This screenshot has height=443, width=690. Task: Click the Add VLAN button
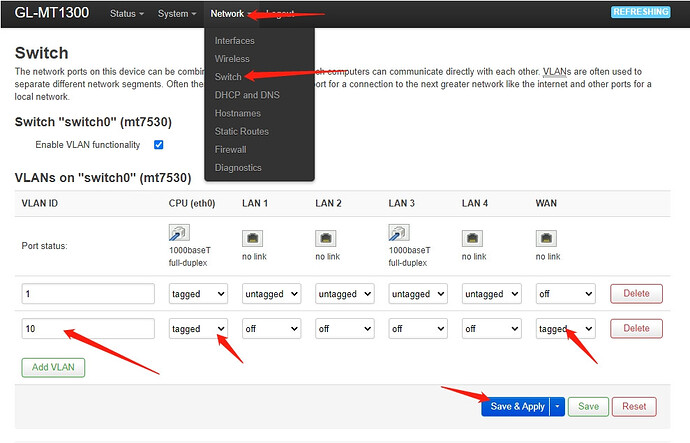[x=53, y=367]
